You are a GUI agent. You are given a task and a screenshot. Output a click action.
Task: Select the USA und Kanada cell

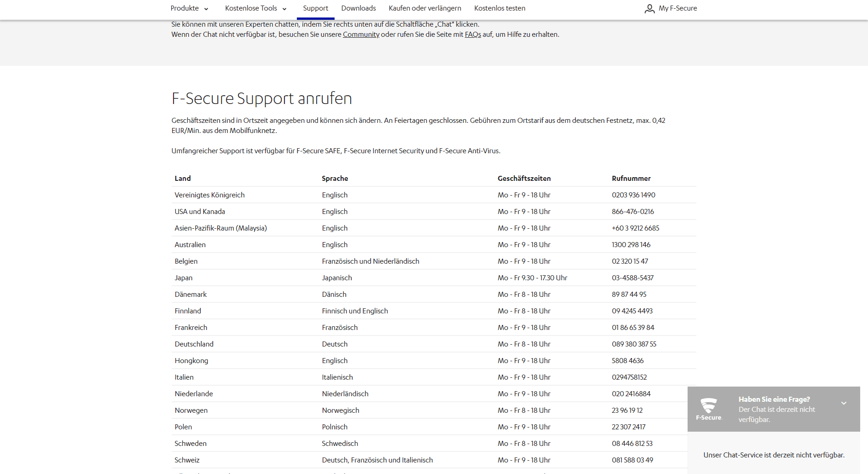pos(200,212)
